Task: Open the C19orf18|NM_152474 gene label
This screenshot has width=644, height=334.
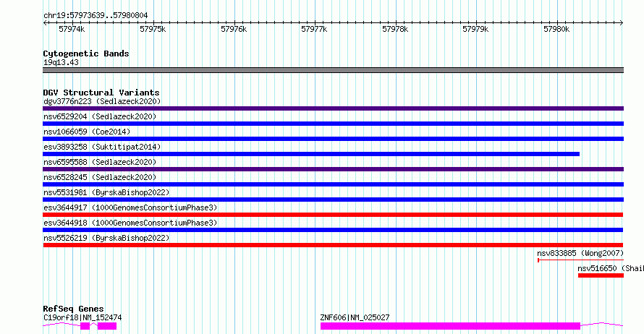Action: coord(82,317)
